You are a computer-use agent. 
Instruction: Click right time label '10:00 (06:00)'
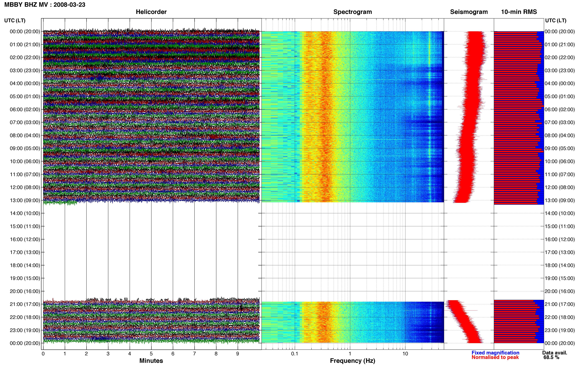[560, 161]
